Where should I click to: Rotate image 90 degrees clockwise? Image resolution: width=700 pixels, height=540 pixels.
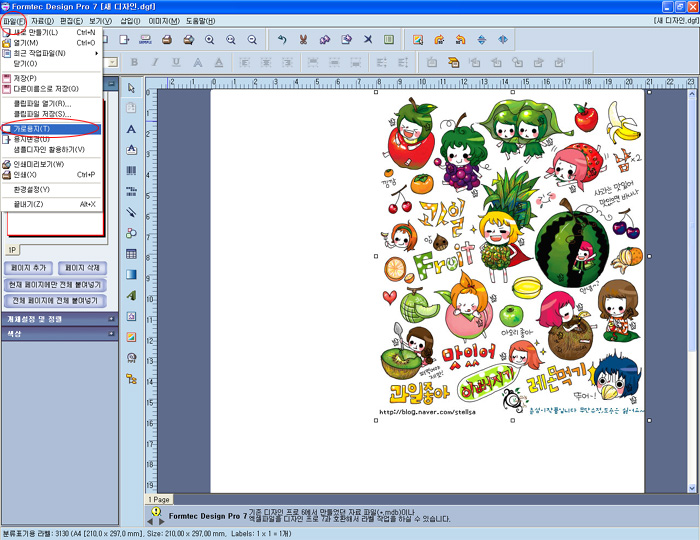click(439, 40)
